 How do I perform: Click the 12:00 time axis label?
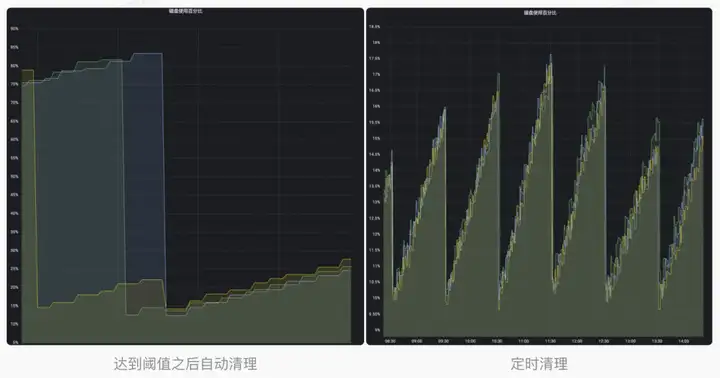(577, 341)
